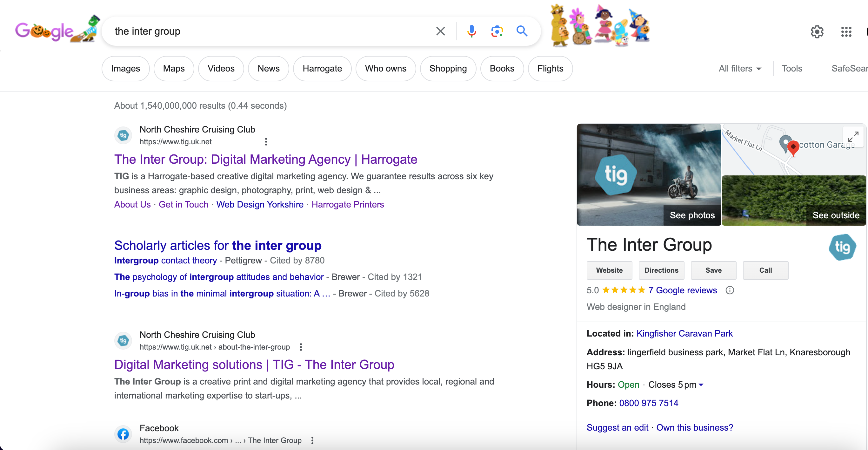Click the https://www.tig.uk.net URL of first result

coord(176,142)
